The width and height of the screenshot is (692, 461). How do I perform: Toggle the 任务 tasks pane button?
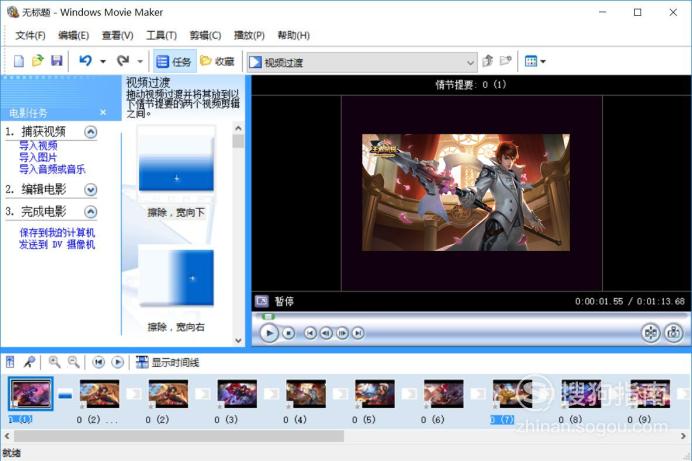175,61
